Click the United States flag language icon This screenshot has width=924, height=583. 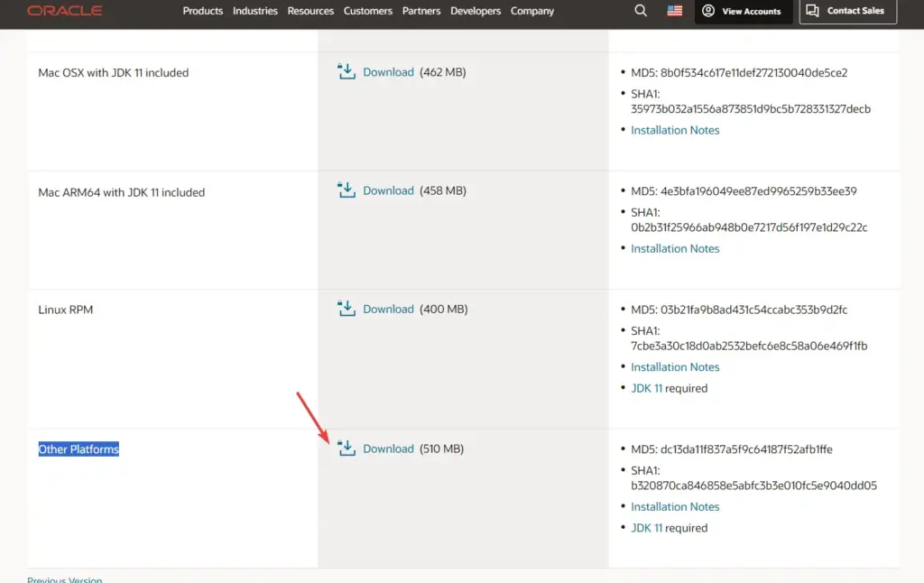click(x=674, y=11)
